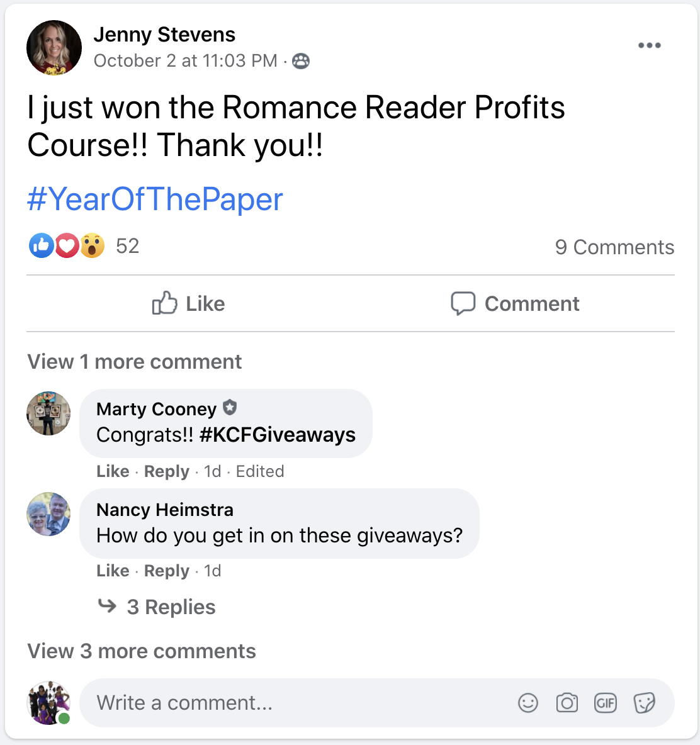Image resolution: width=700 pixels, height=745 pixels.
Task: Click the blue thumbs-up reaction icon
Action: click(42, 245)
